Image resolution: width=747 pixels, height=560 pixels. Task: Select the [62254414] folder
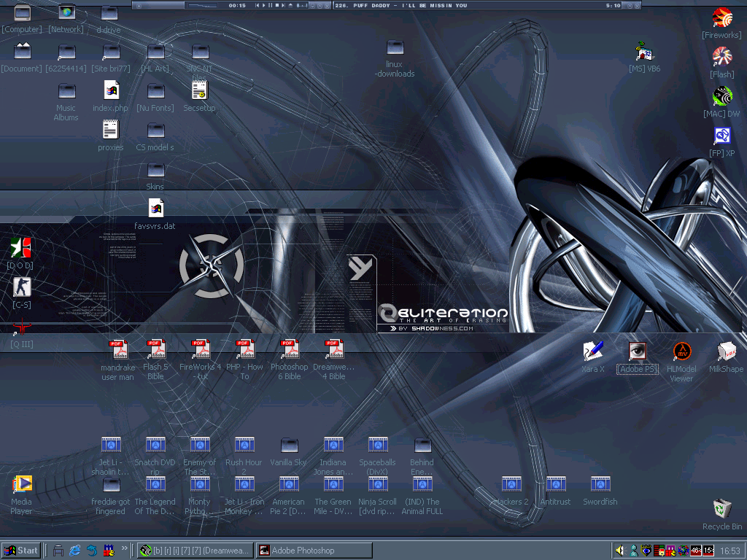tap(66, 58)
